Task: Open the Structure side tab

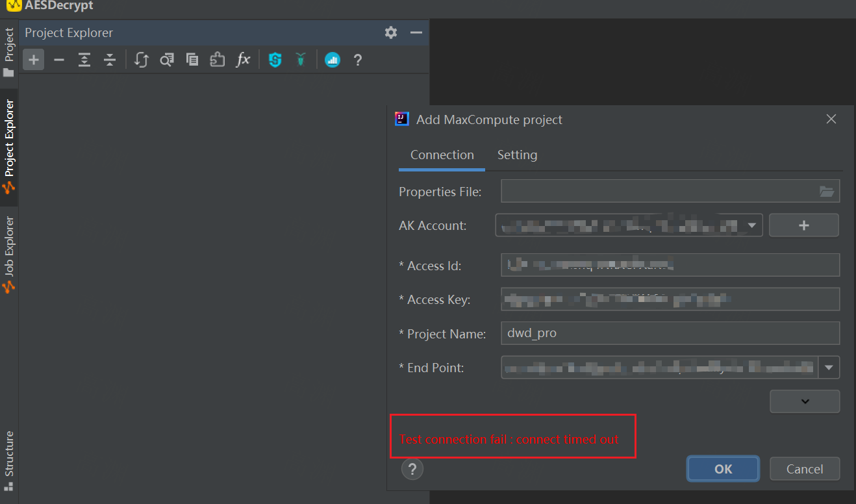Action: [x=9, y=460]
